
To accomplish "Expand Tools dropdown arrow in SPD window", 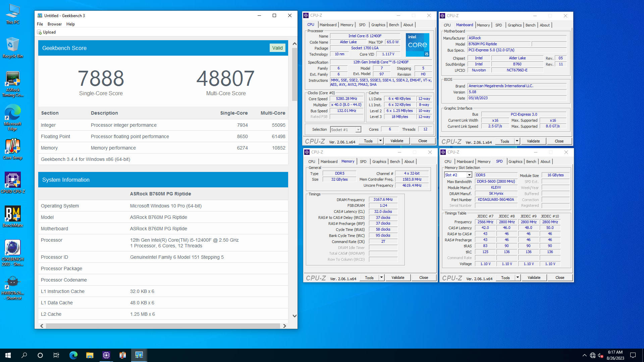I will point(518,278).
